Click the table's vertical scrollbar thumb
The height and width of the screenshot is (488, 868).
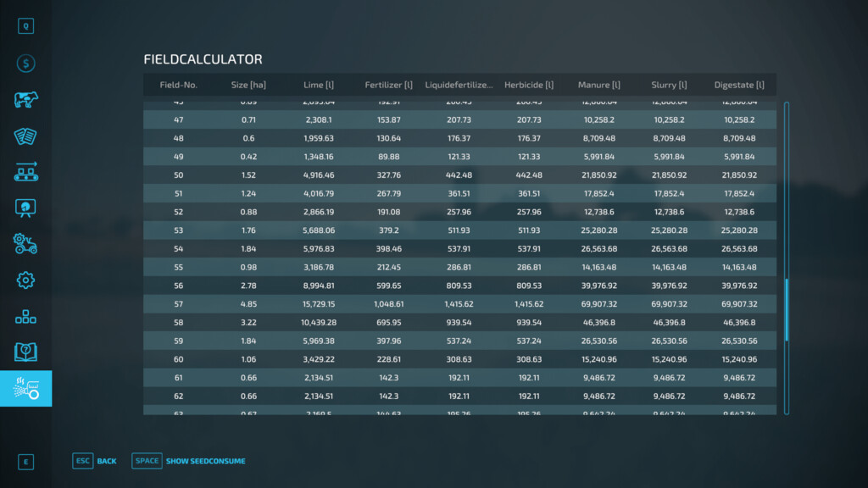[x=787, y=308]
